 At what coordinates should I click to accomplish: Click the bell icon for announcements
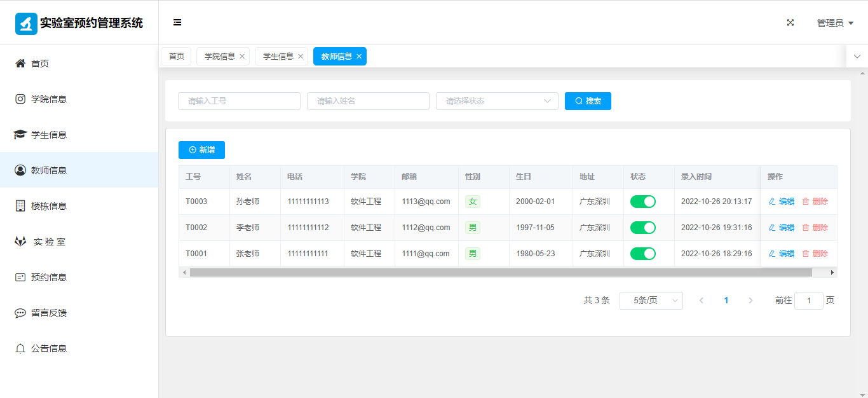[x=20, y=348]
